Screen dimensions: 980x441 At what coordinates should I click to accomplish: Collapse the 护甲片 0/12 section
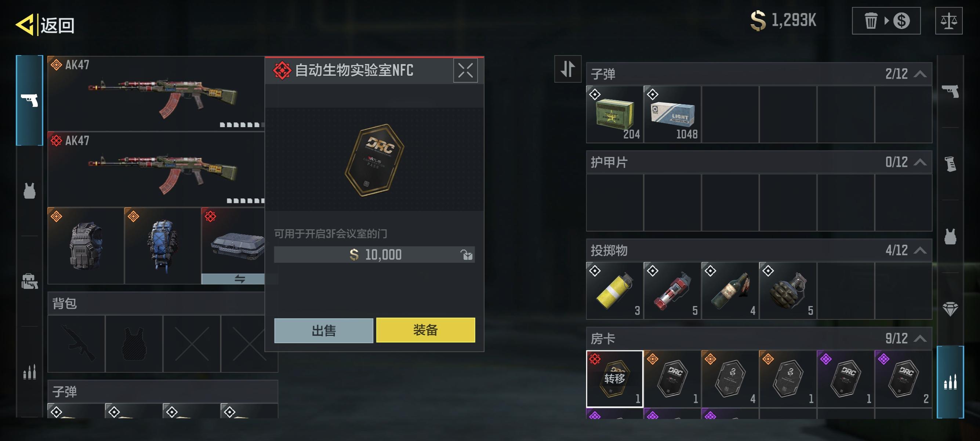coord(919,162)
